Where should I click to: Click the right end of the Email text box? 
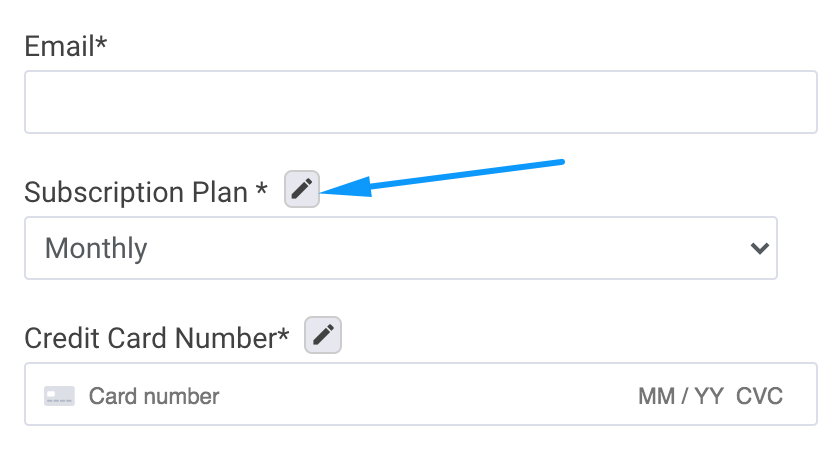(793, 102)
